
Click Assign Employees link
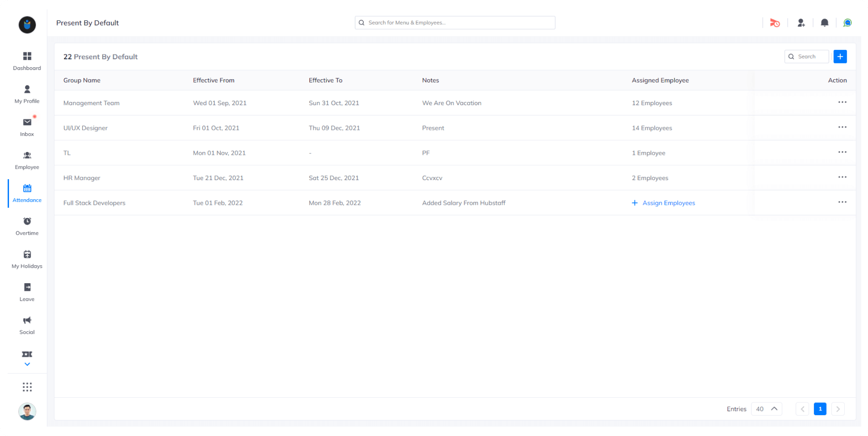coord(663,203)
